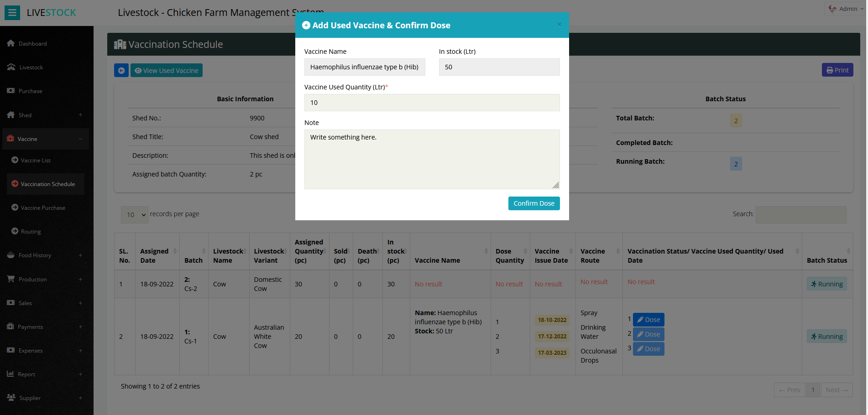Click inside the Note text area

[x=432, y=159]
